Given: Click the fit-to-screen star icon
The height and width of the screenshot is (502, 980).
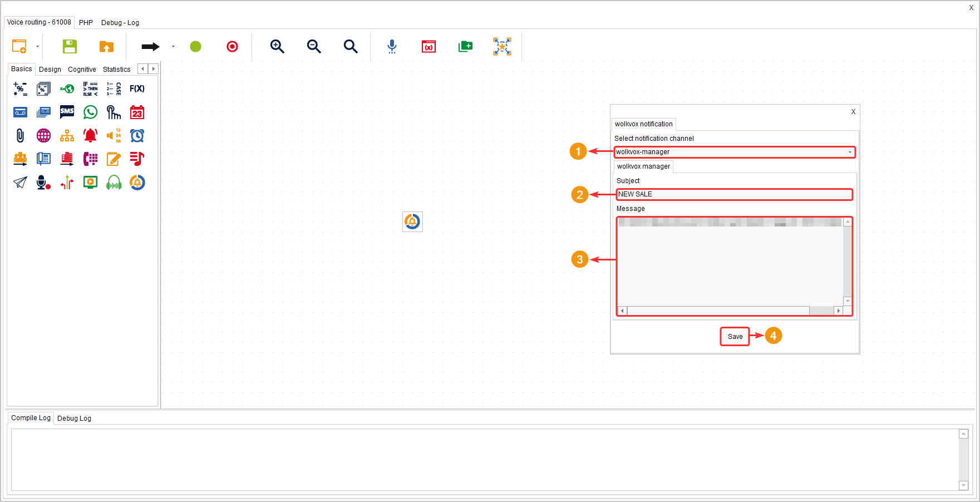Looking at the screenshot, I should tap(502, 46).
